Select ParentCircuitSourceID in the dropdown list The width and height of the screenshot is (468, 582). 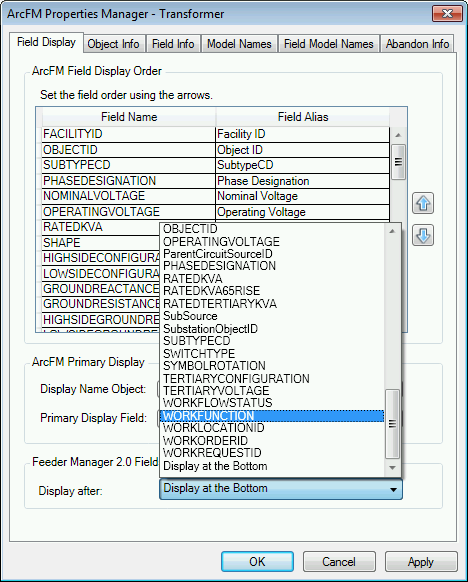(272, 254)
